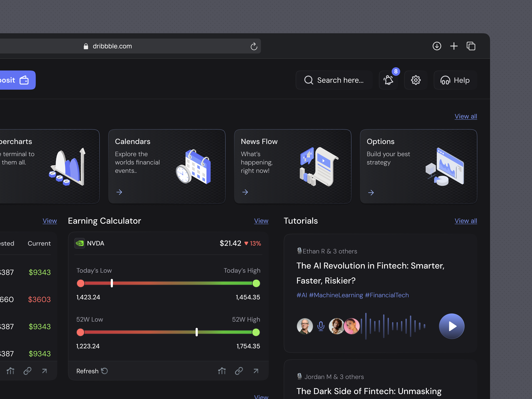Click View all link next to Tutorials
Image resolution: width=532 pixels, height=399 pixels.
pos(466,221)
